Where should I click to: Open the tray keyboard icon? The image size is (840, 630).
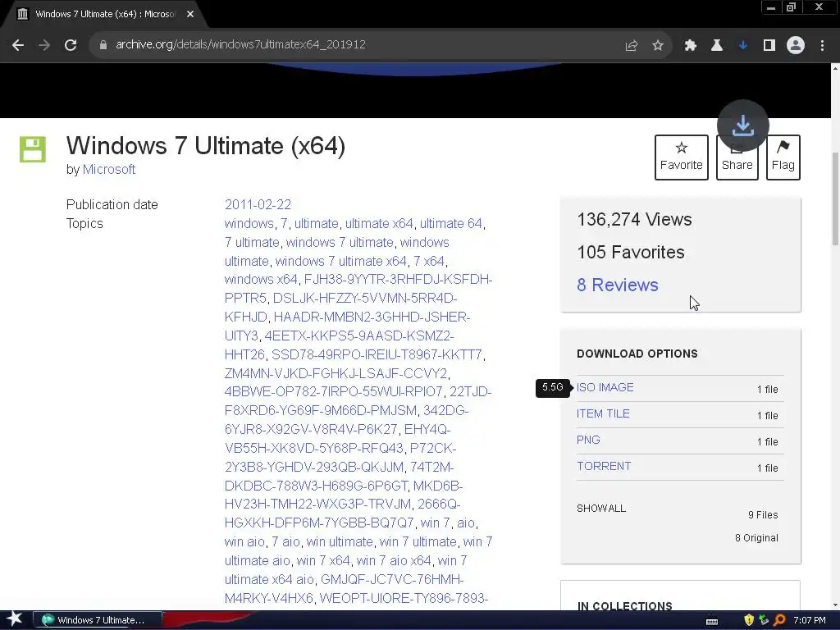click(712, 620)
